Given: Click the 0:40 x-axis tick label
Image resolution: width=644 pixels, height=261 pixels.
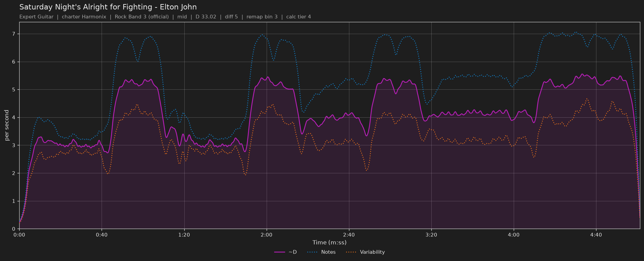Looking at the screenshot, I should point(102,235).
